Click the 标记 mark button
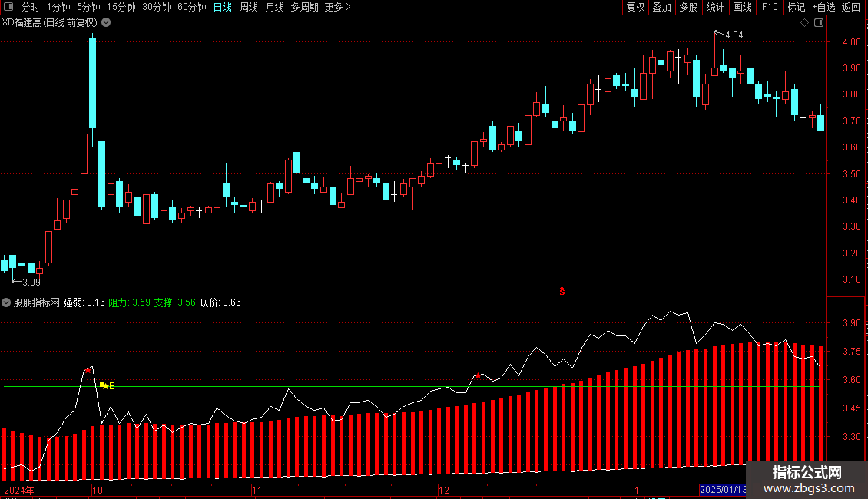Screen dimensions: 868x499 pos(796,7)
